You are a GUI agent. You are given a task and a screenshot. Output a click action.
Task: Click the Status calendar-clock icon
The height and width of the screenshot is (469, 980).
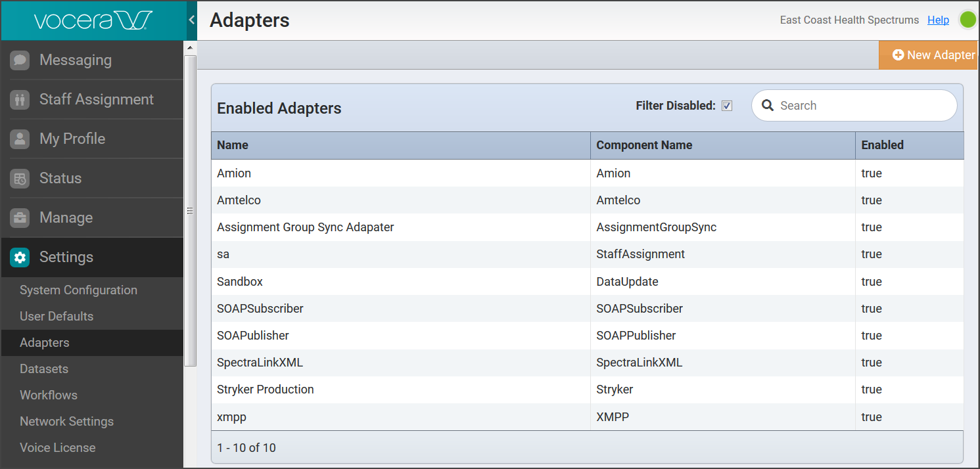point(20,179)
